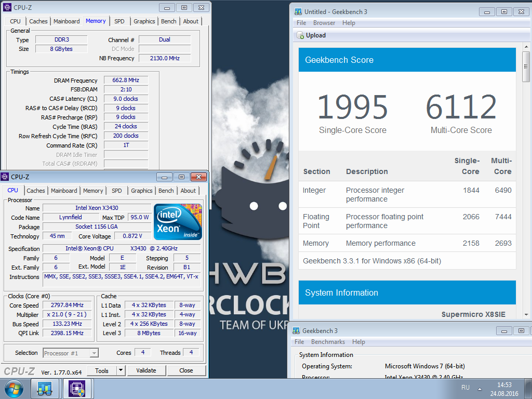Select Graphics tab in upper CPU-Z window
This screenshot has height=399, width=532.
(144, 21)
